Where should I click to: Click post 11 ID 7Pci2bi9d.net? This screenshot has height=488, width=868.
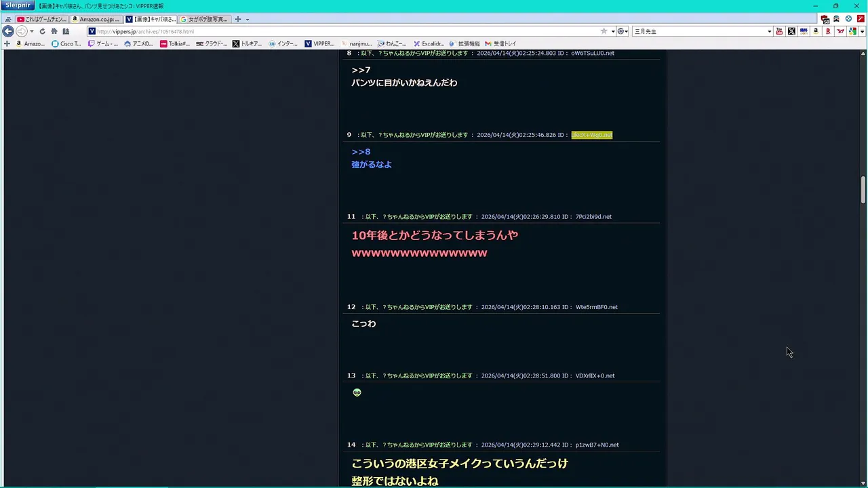pos(593,217)
